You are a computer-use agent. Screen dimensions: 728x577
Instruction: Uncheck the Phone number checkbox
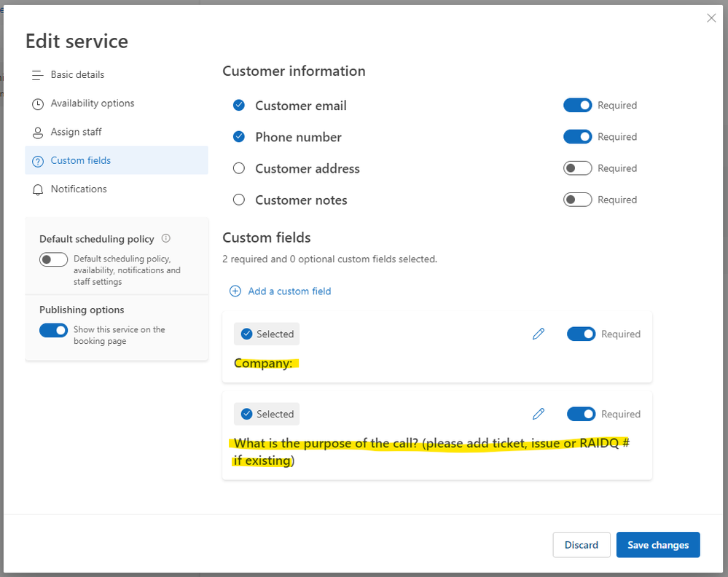[x=239, y=137]
